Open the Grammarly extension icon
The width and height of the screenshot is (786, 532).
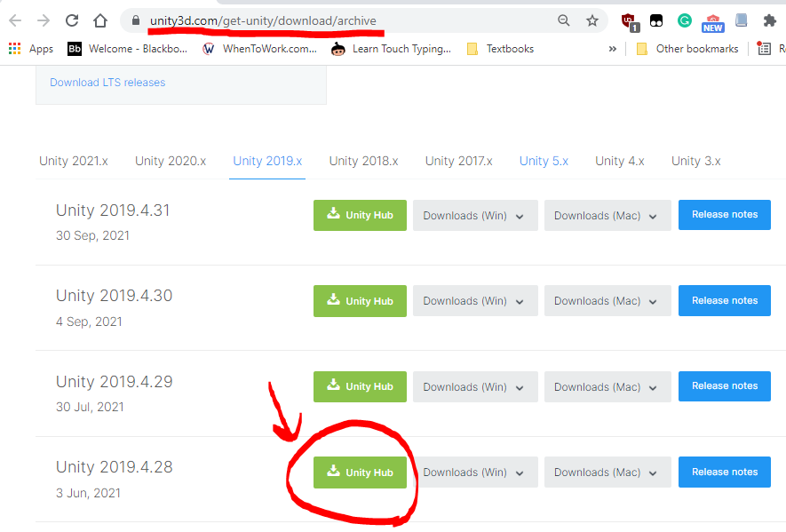(685, 20)
